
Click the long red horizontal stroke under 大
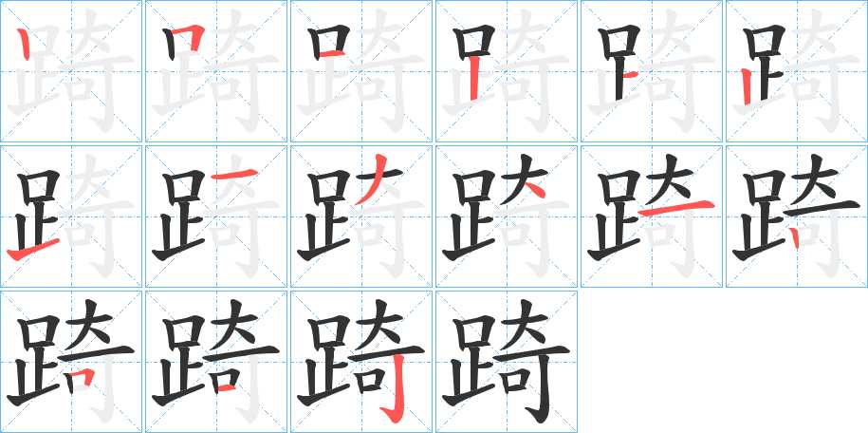pyautogui.click(x=675, y=208)
